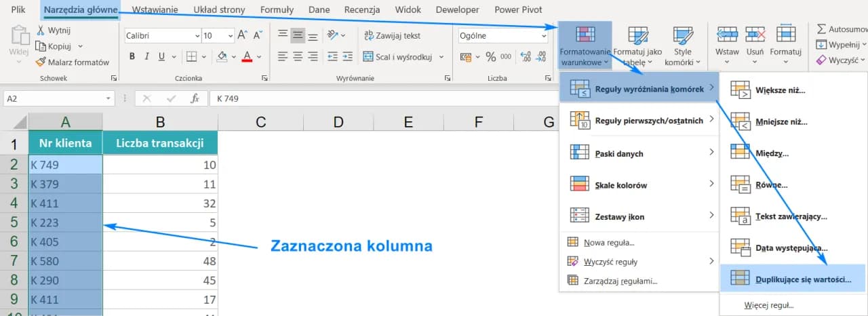The image size is (868, 316).
Task: Switch to the Wstawianie ribbon tab
Action: click(155, 10)
